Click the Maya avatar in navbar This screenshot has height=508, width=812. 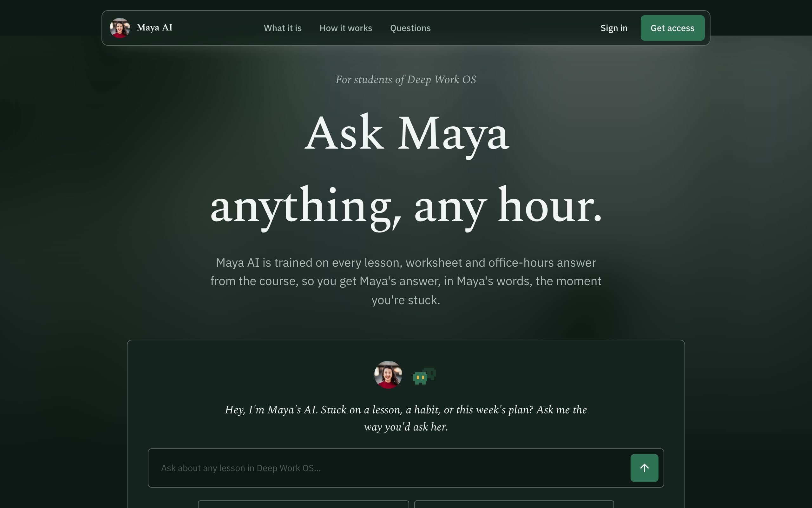click(120, 28)
